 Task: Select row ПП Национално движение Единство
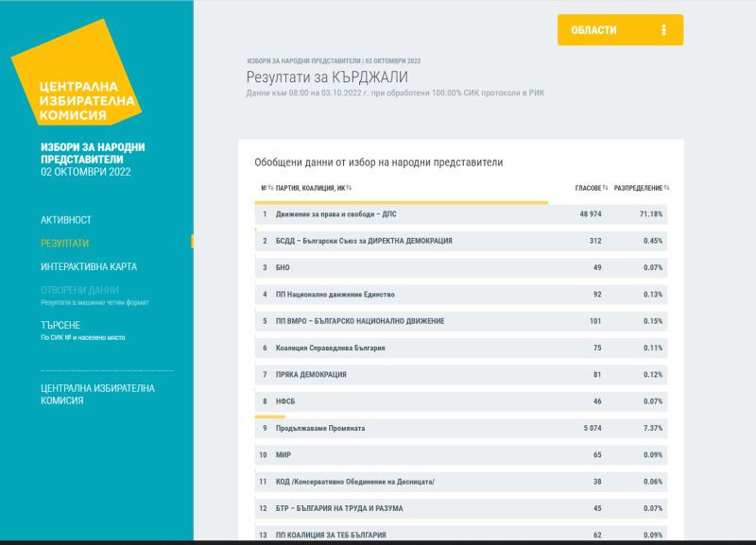[x=461, y=295]
